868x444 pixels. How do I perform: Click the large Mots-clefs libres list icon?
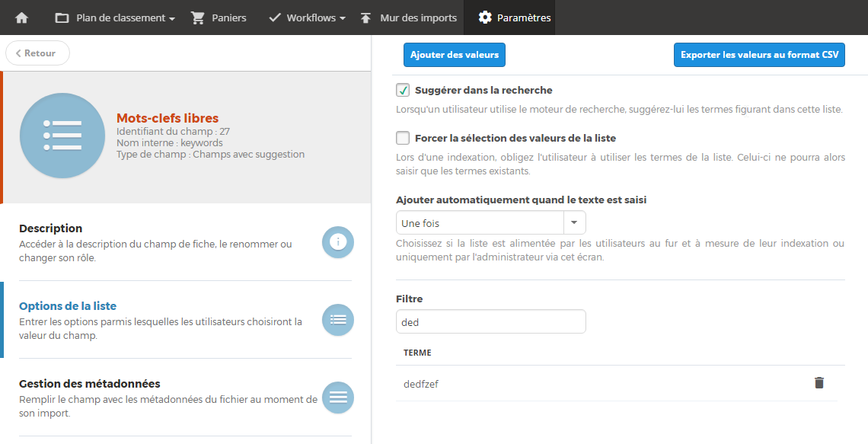(x=62, y=136)
